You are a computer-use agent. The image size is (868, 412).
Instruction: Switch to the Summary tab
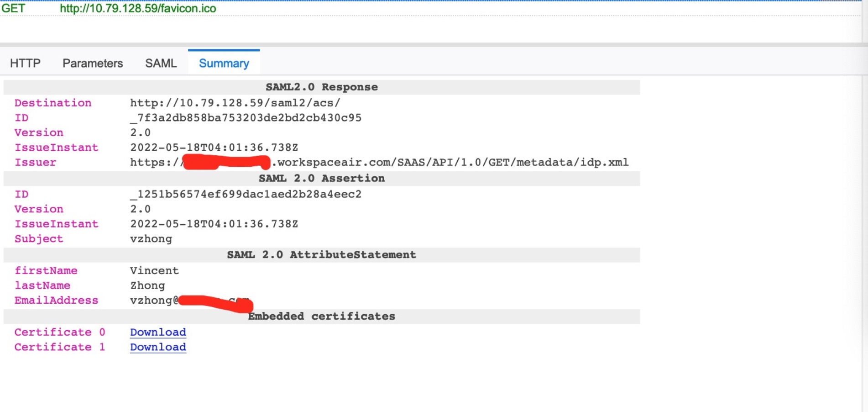pyautogui.click(x=224, y=63)
